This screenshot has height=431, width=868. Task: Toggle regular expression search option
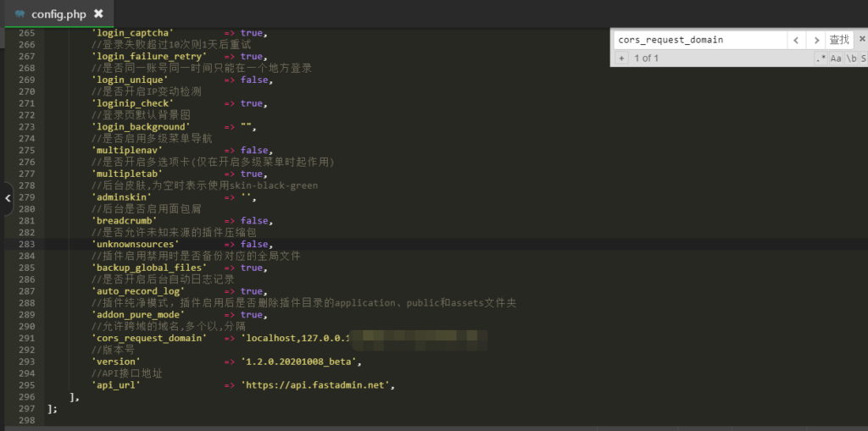click(820, 58)
